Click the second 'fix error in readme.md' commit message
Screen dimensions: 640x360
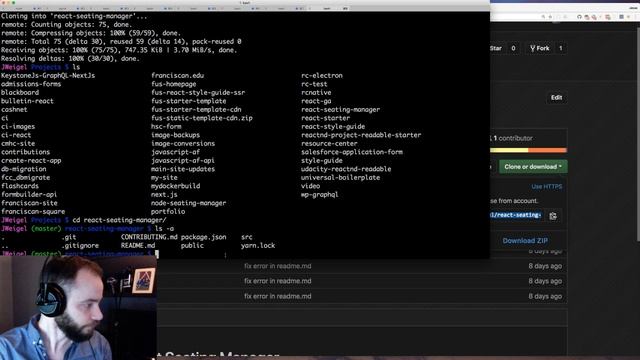point(278,281)
